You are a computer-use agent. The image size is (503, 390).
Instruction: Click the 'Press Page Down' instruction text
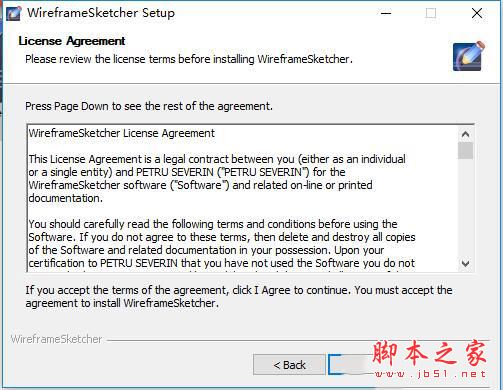[149, 106]
